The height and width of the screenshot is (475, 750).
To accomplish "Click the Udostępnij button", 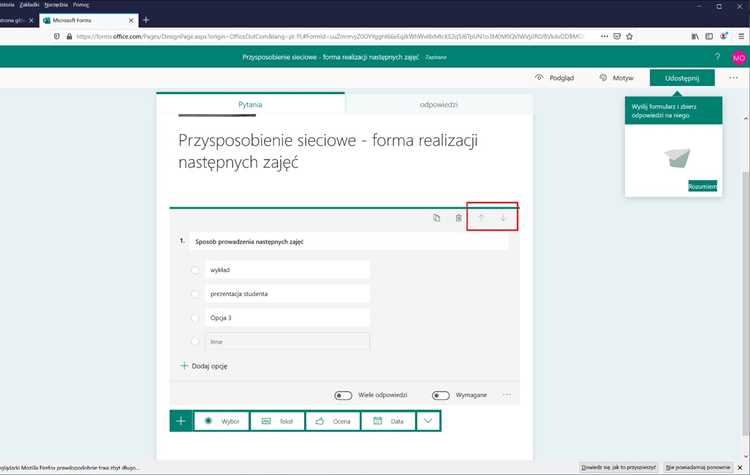I will 682,78.
